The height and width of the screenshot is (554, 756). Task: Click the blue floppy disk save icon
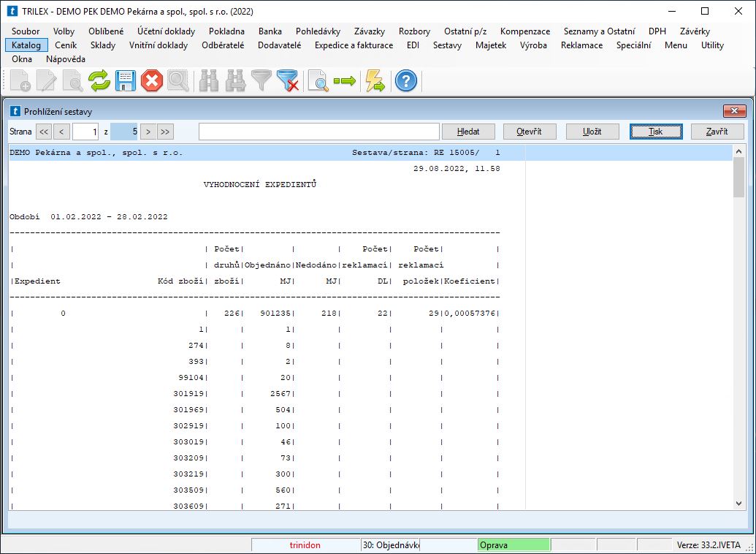click(126, 80)
